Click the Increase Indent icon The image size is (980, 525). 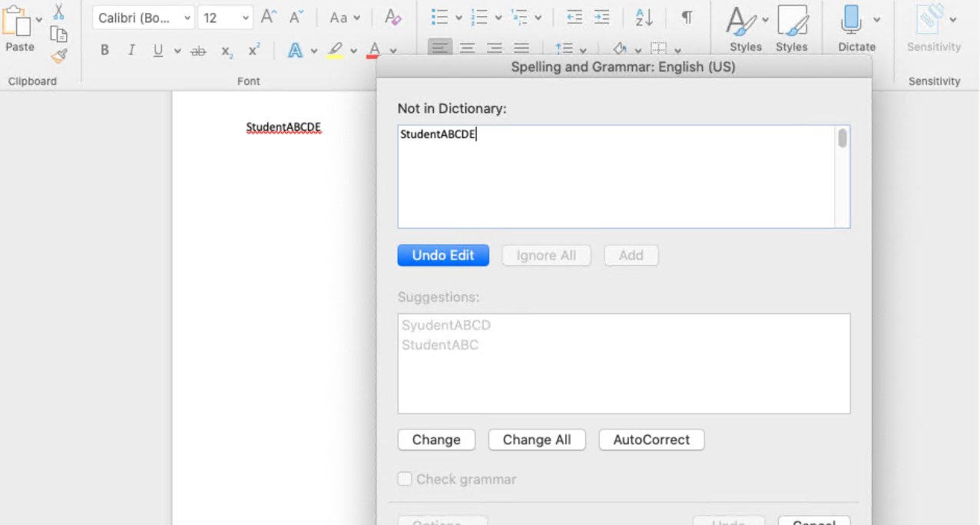pos(602,17)
